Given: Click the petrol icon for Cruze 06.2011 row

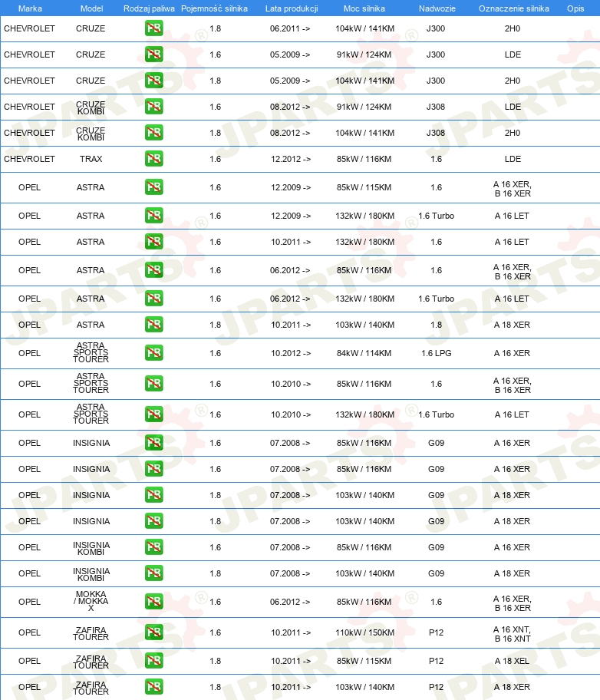Looking at the screenshot, I should click(154, 28).
